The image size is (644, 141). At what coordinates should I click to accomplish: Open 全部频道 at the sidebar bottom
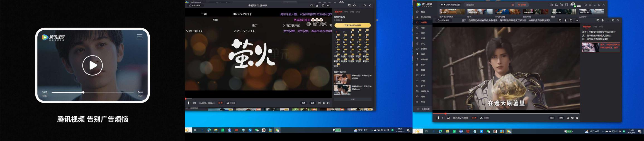(423, 109)
